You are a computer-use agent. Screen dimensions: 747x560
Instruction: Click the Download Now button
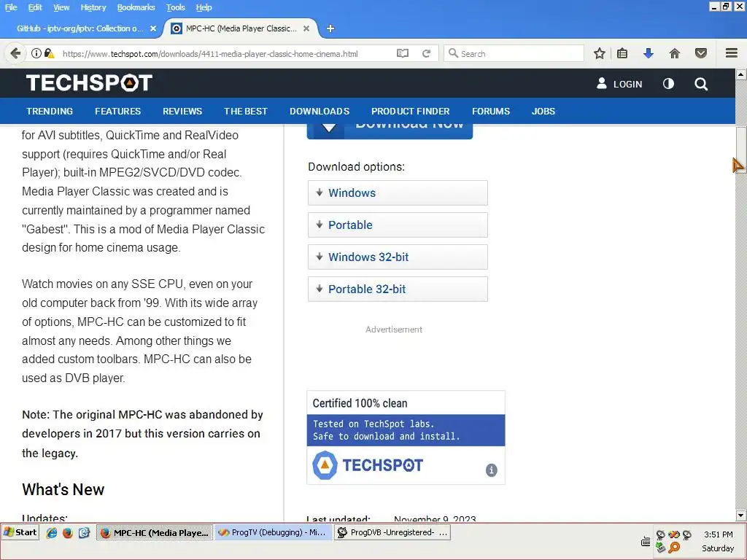coord(390,131)
